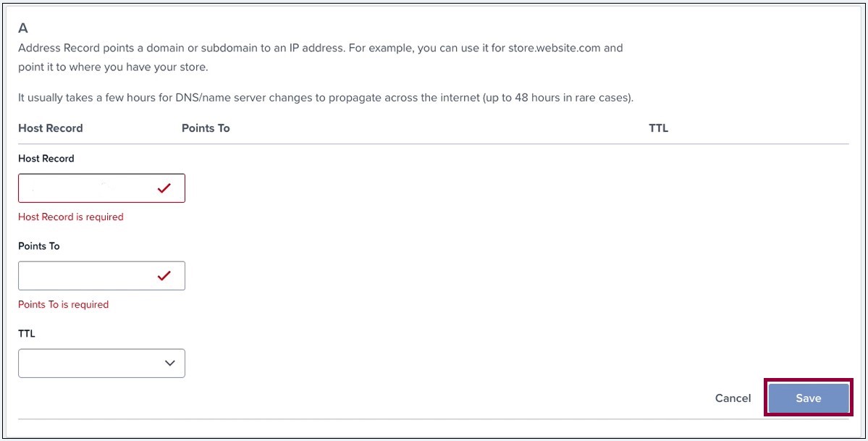
Task: Click the 'Points To is required' error message
Action: pos(63,305)
